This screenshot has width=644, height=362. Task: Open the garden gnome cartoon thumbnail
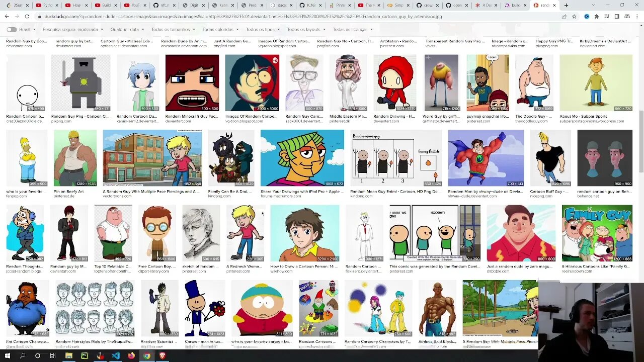pyautogui.click(x=318, y=308)
